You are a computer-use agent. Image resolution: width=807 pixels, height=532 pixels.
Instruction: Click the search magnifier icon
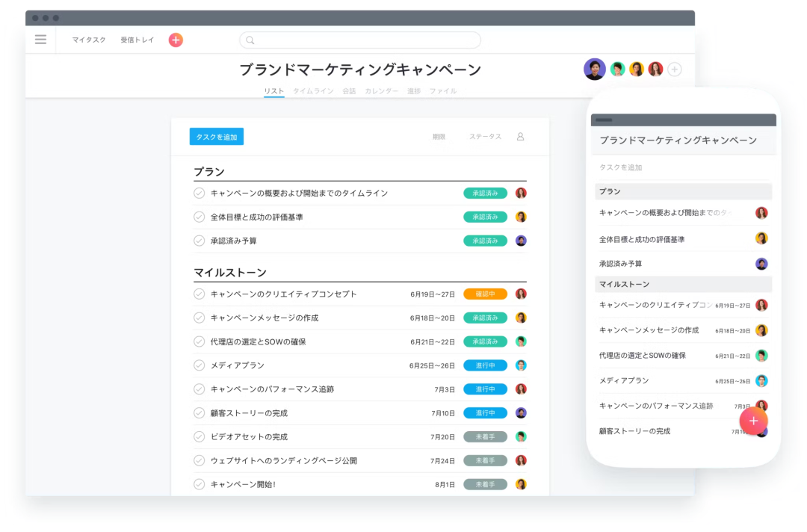click(x=250, y=40)
